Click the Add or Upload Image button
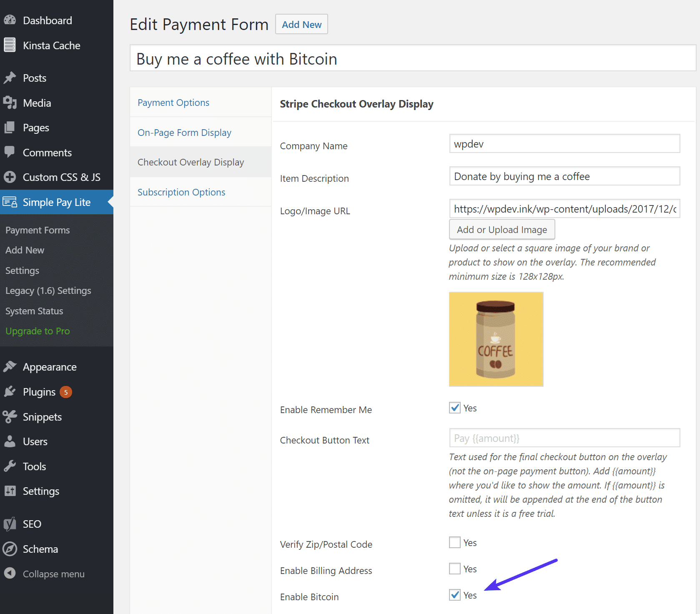This screenshot has width=700, height=614. pos(502,229)
